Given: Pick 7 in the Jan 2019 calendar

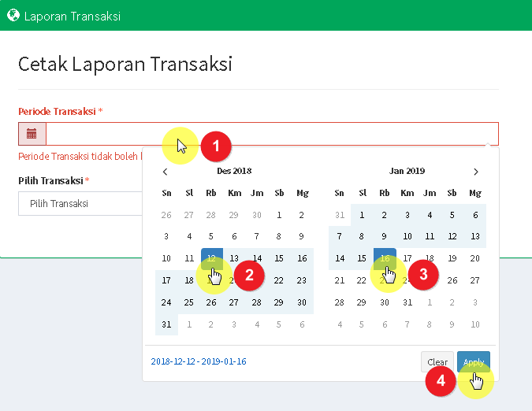Looking at the screenshot, I should coord(339,236).
